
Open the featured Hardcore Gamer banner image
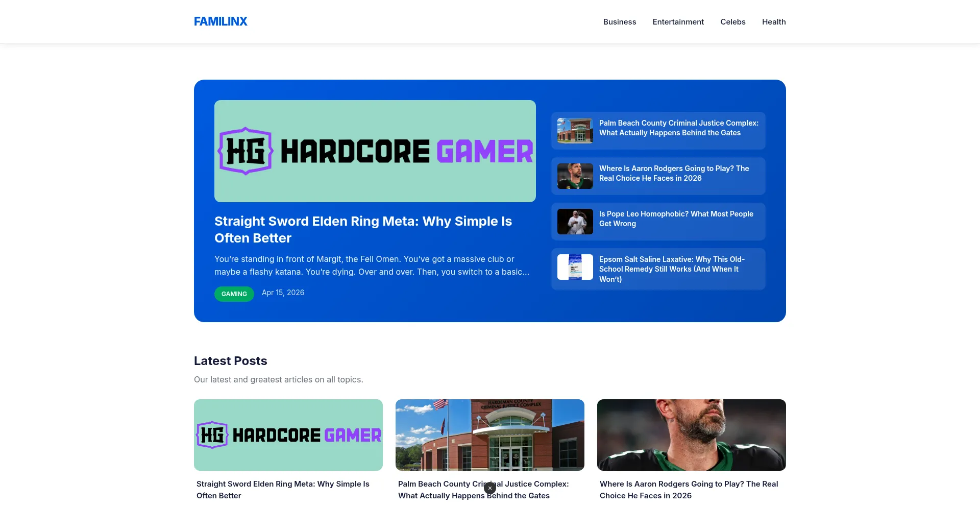point(375,151)
